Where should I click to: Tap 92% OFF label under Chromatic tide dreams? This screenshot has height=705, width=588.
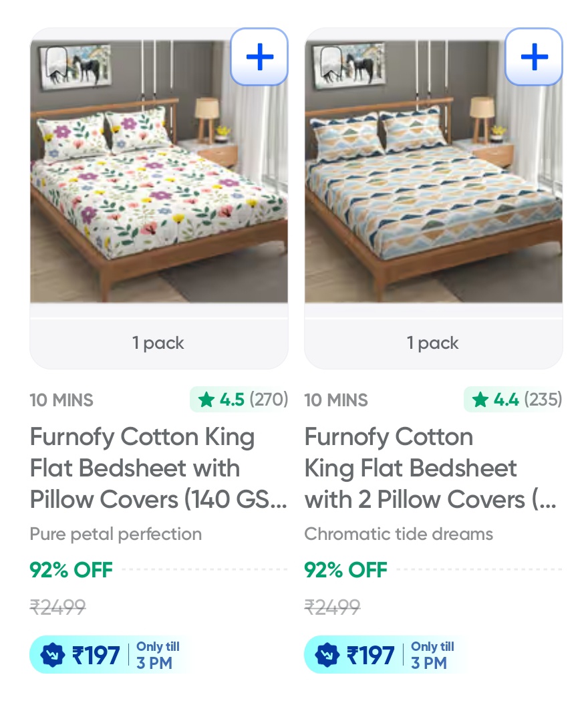pos(346,570)
